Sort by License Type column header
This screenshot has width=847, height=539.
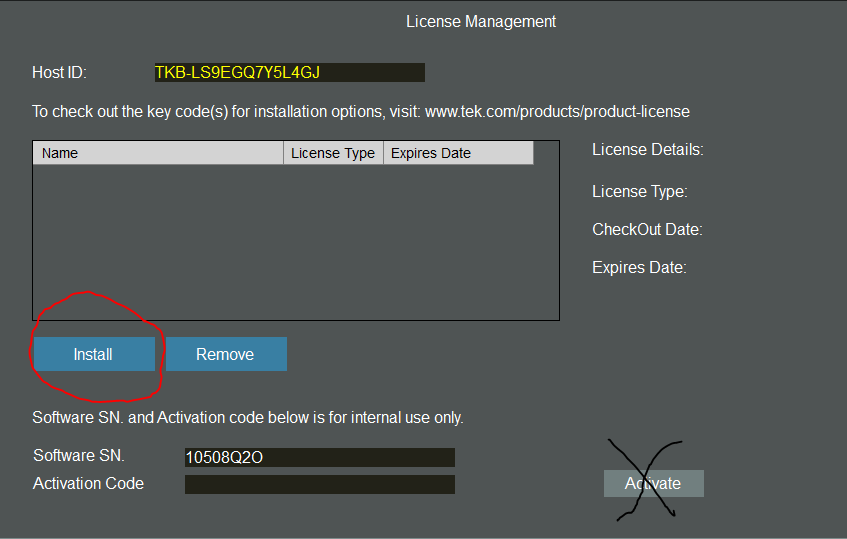pyautogui.click(x=333, y=153)
